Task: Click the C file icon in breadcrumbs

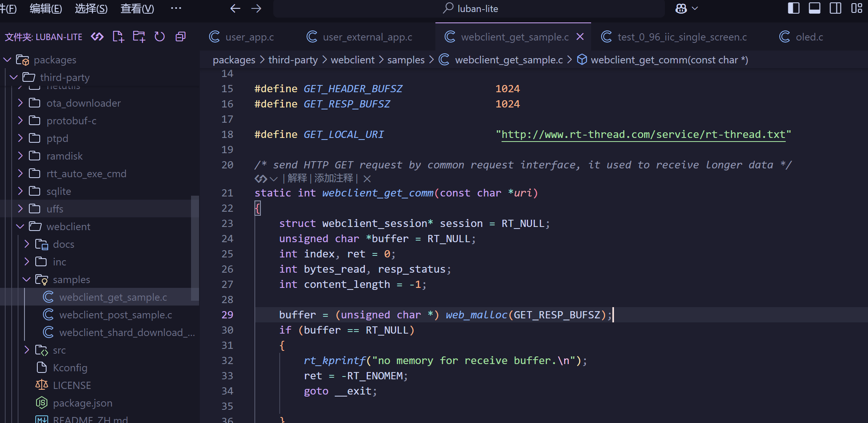Action: (x=444, y=60)
